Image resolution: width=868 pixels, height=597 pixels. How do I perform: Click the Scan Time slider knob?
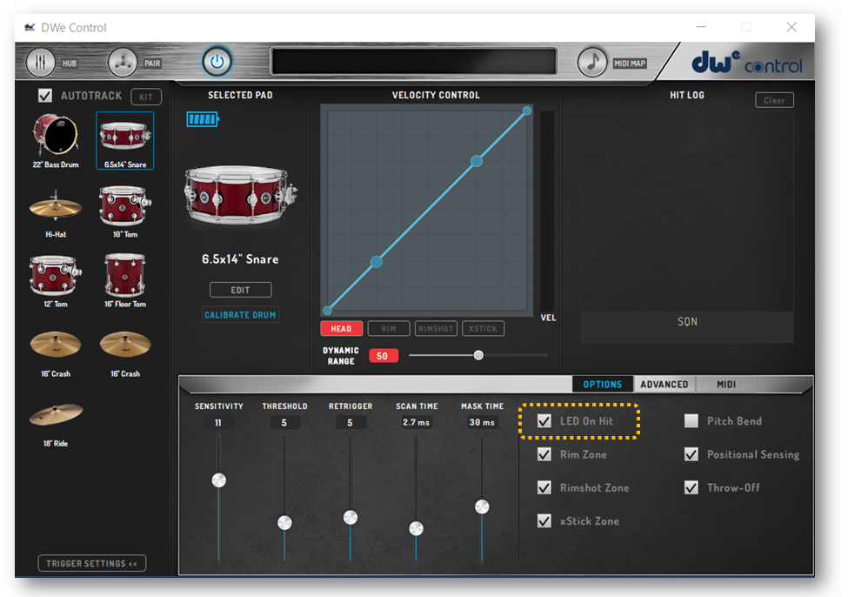pyautogui.click(x=417, y=528)
